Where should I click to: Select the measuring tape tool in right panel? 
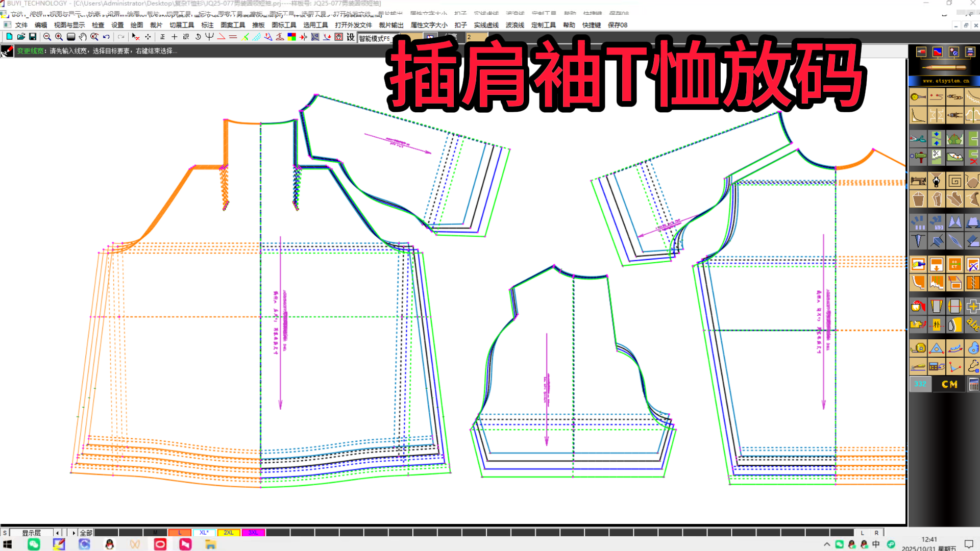tap(918, 348)
